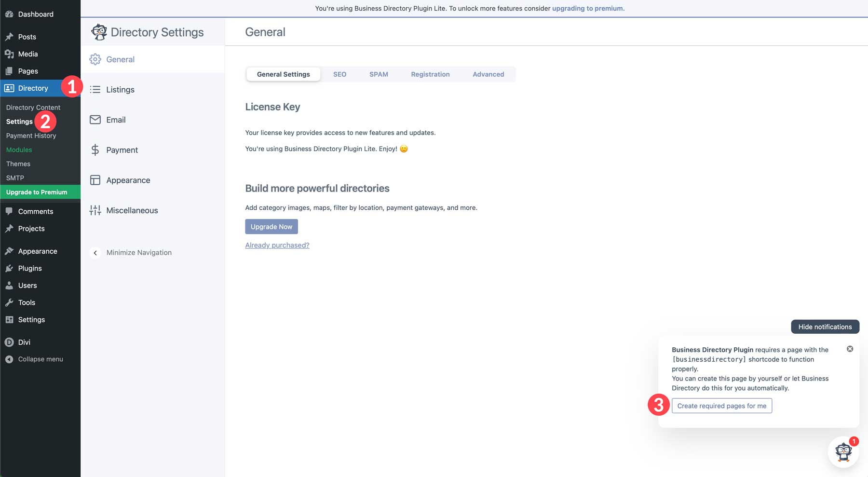The image size is (868, 477).
Task: Open the Email settings section
Action: 116,120
